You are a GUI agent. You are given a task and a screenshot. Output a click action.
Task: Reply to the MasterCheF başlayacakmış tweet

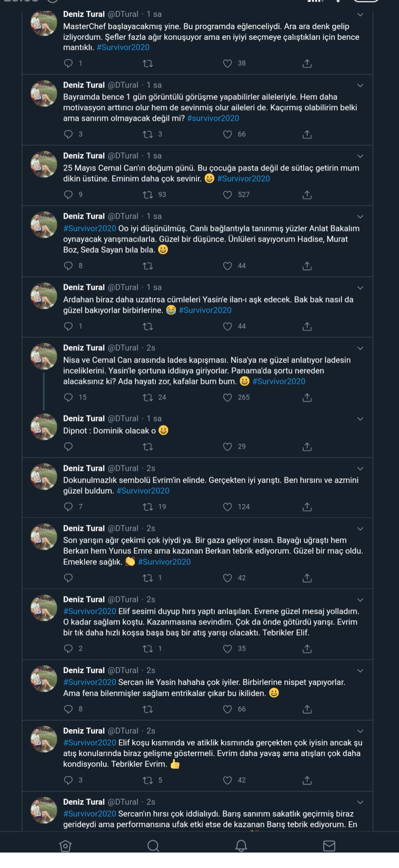68,63
